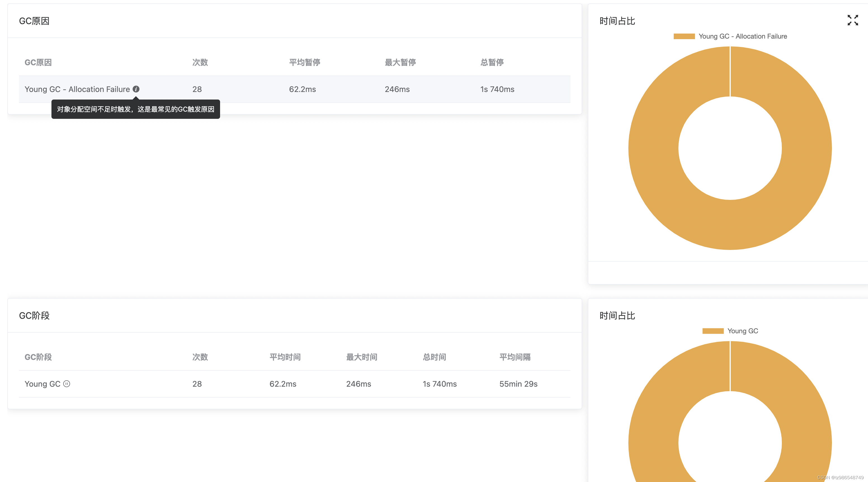
Task: Click the '55min 29s' average interval value
Action: (x=518, y=384)
